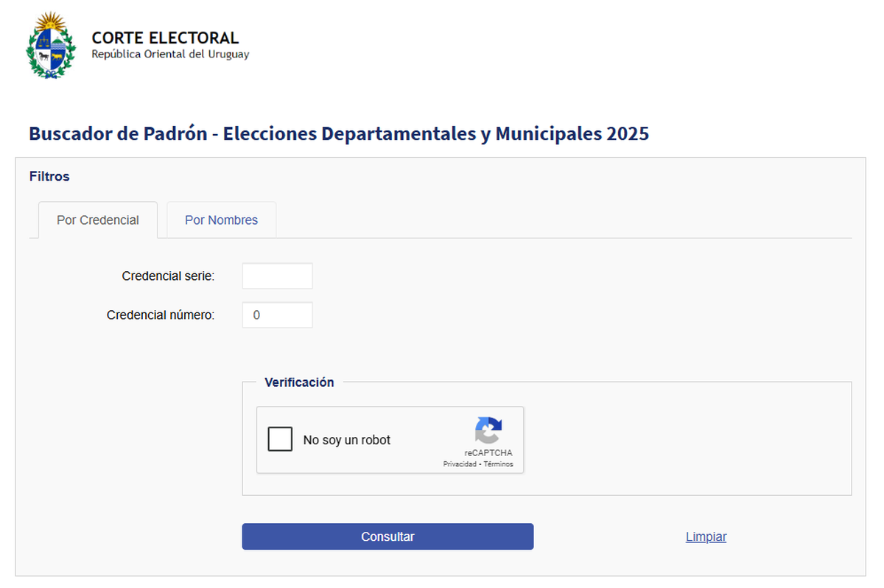
Task: Click the "Credencial serie:" label
Action: 168,276
